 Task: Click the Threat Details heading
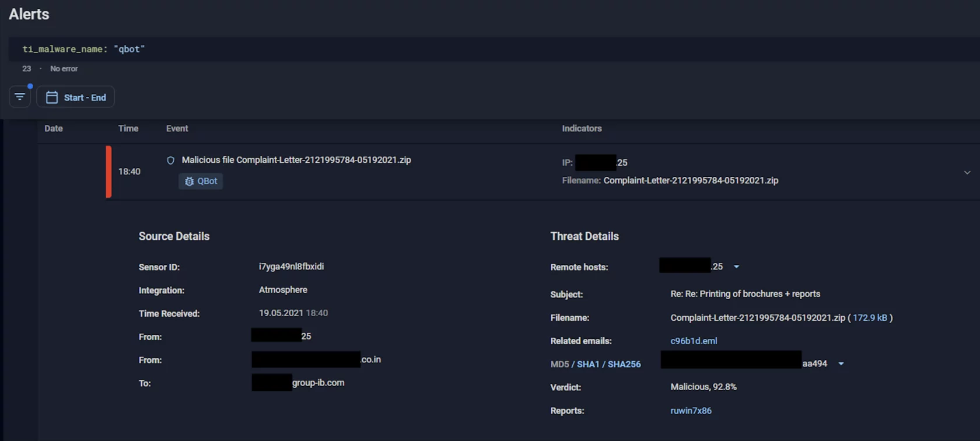584,236
